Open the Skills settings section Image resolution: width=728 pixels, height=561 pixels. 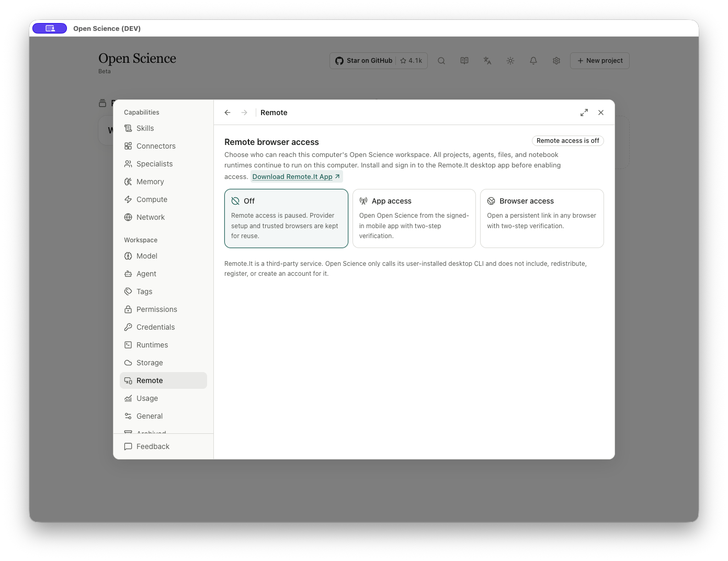point(163,128)
